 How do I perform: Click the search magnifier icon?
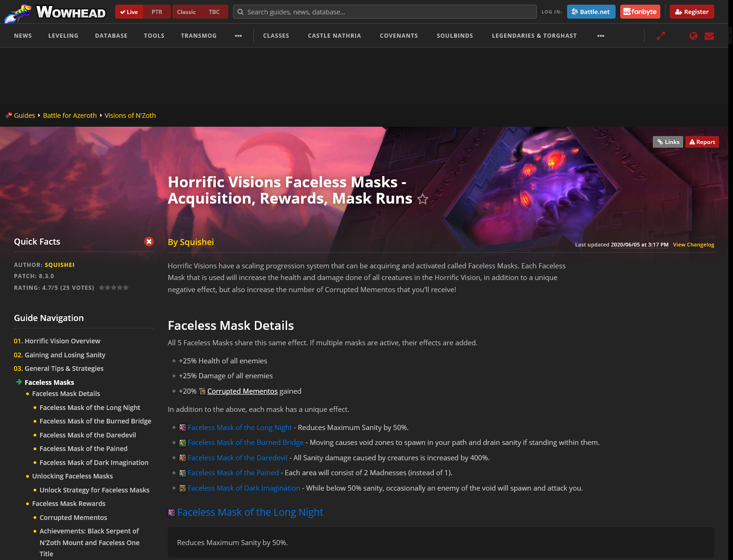[240, 12]
